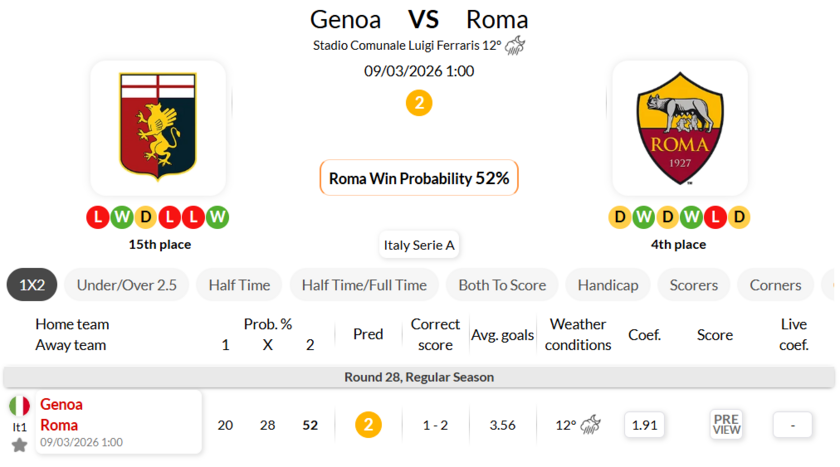Click the large orange 2 prediction circle
The height and width of the screenshot is (467, 840).
point(419,102)
